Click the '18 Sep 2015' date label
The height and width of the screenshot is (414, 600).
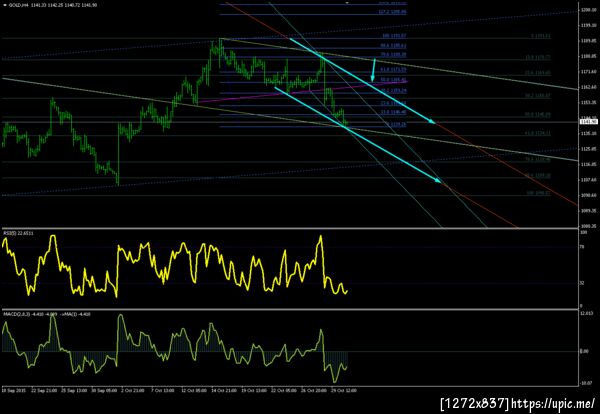[13, 391]
